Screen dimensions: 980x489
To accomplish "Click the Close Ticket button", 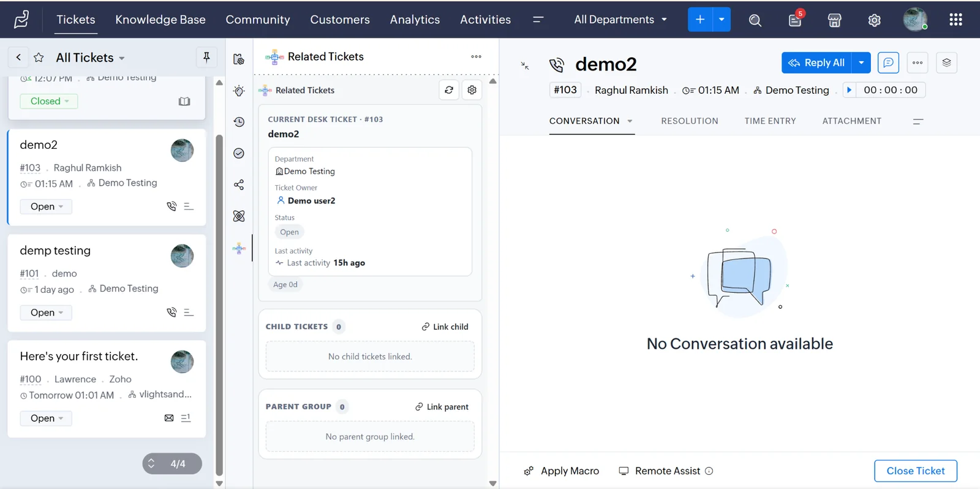I will click(916, 471).
